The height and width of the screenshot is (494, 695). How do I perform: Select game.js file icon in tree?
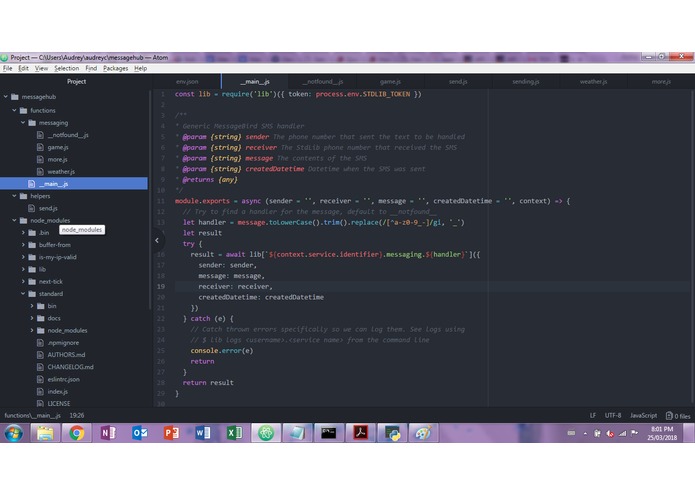point(40,147)
